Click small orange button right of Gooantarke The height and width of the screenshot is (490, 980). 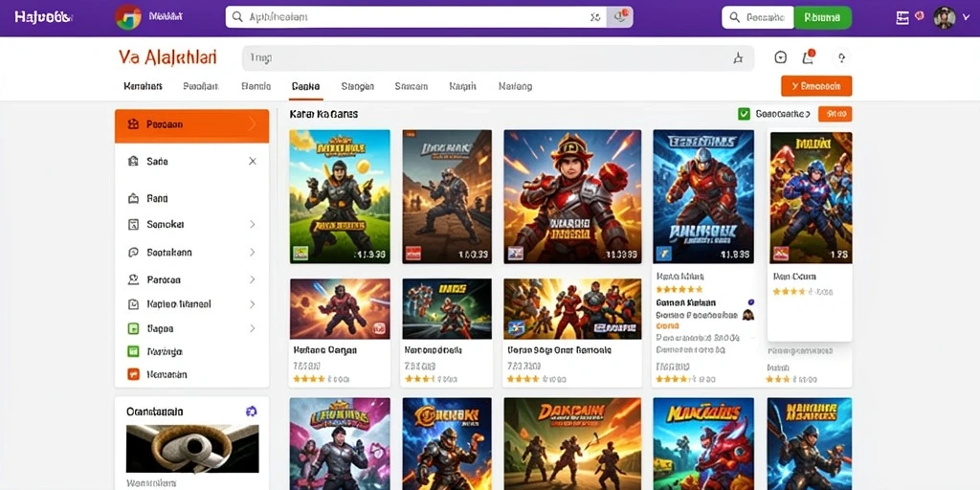835,114
